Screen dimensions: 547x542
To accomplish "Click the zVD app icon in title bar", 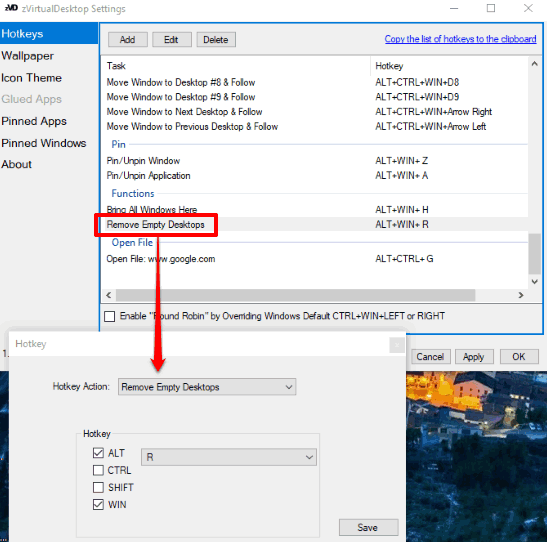I will tap(11, 8).
